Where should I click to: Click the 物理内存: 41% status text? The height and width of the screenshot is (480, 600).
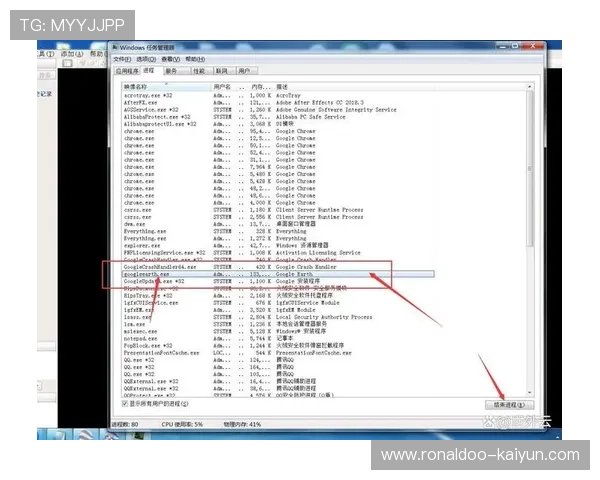click(242, 424)
